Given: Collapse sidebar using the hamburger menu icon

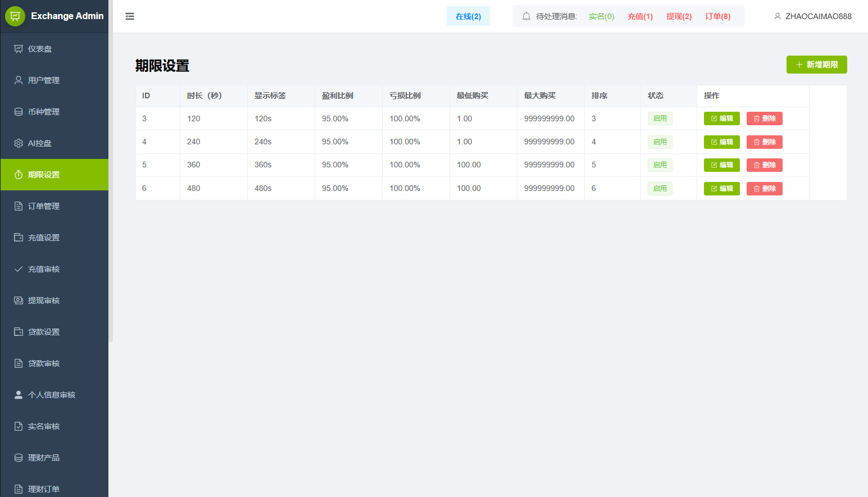Looking at the screenshot, I should coord(130,16).
